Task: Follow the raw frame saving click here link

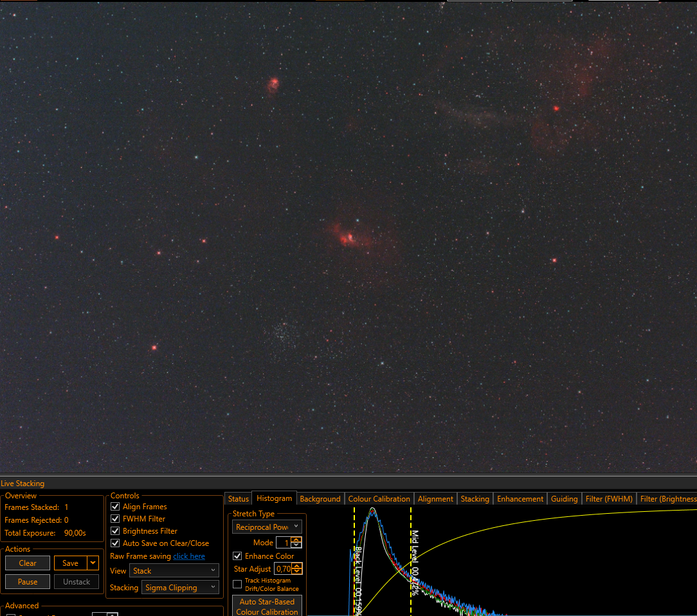Action: (189, 556)
